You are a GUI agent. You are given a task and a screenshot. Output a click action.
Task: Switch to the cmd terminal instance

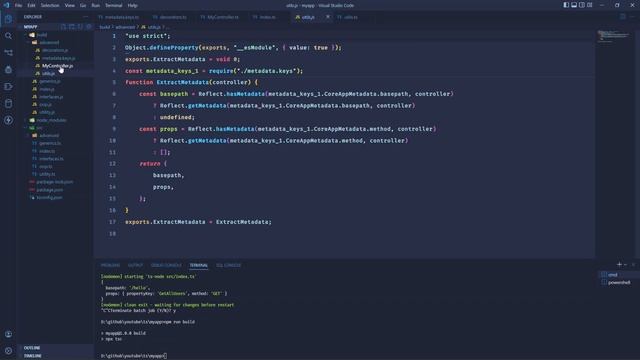point(617,275)
